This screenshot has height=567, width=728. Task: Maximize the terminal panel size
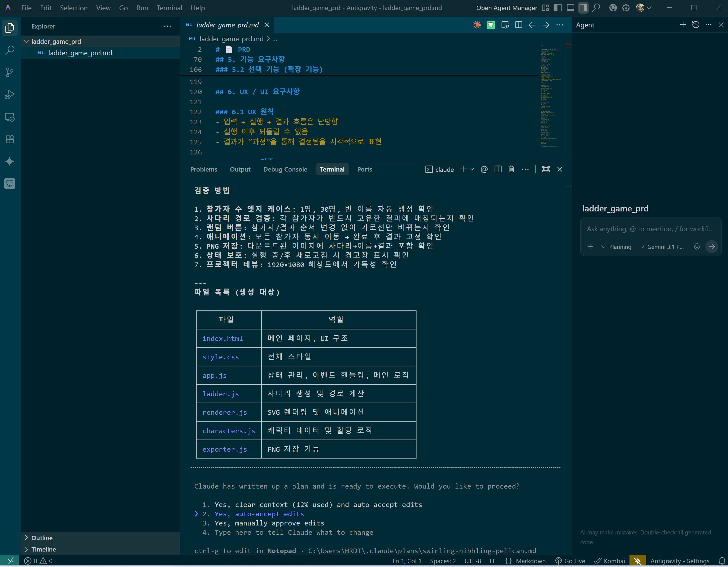coord(546,169)
